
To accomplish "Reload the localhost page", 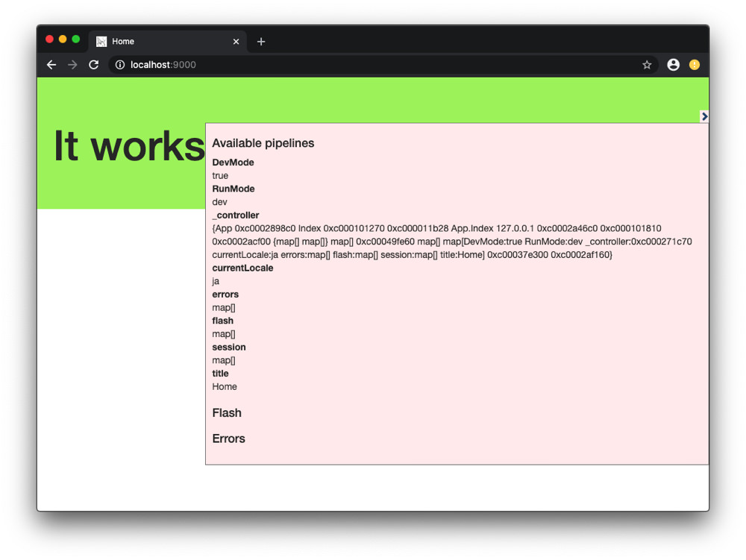I will coord(93,65).
